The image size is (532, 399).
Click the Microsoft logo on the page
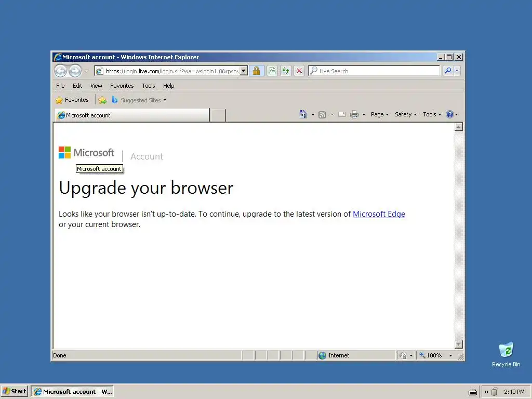(87, 153)
